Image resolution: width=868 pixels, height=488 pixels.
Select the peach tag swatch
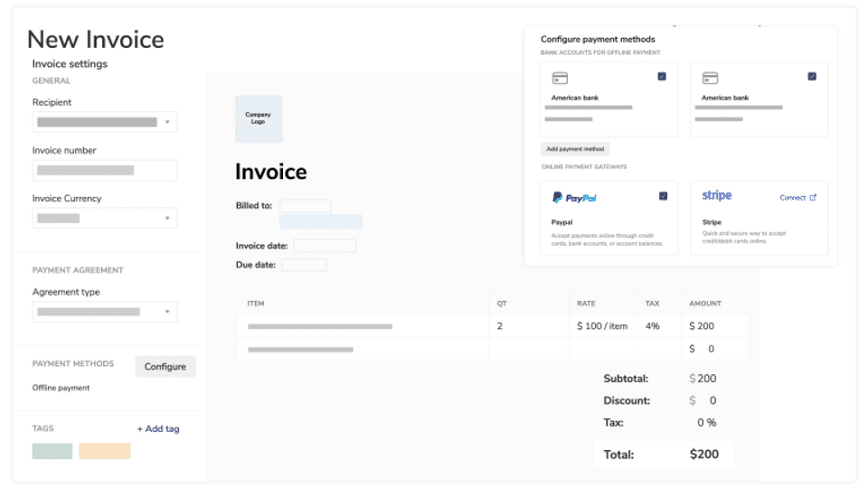point(105,451)
